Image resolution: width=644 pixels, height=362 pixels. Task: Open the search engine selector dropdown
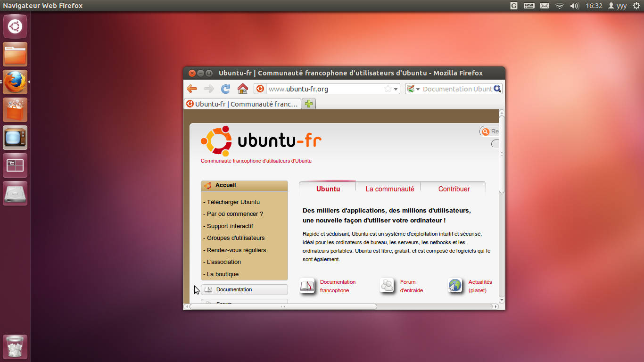click(413, 89)
